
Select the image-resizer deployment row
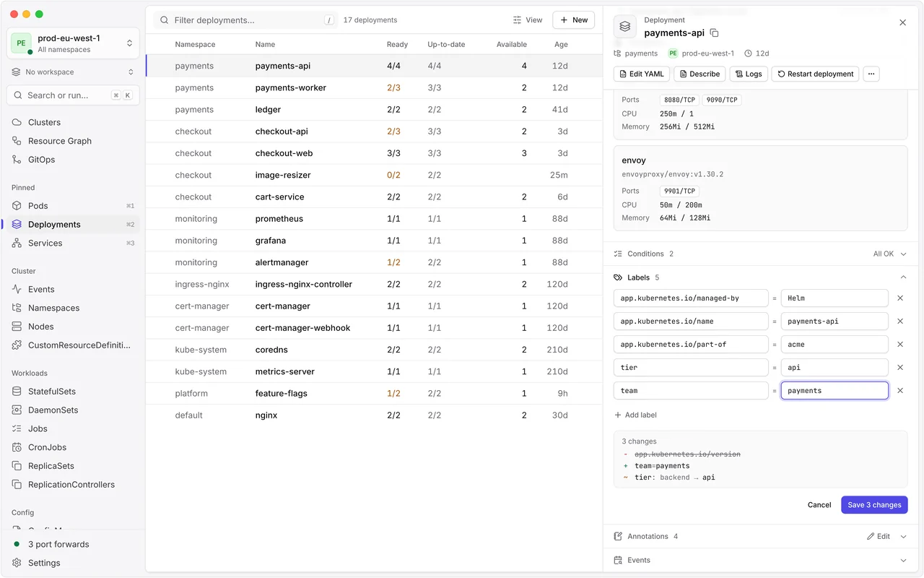click(x=374, y=176)
